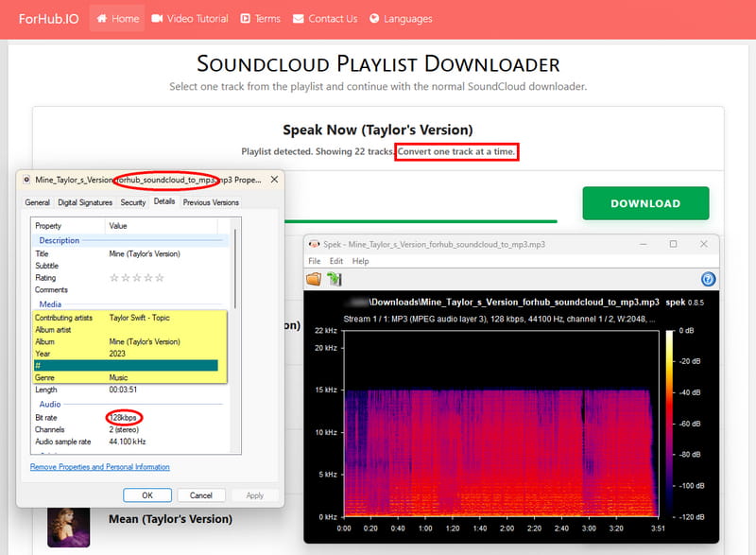This screenshot has width=756, height=555.
Task: Open the Languages nav menu
Action: pyautogui.click(x=401, y=19)
